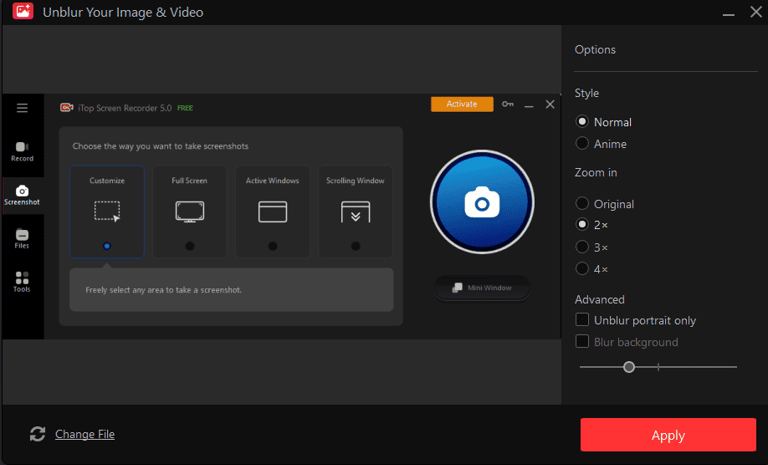Click the Activate button

[x=462, y=104]
